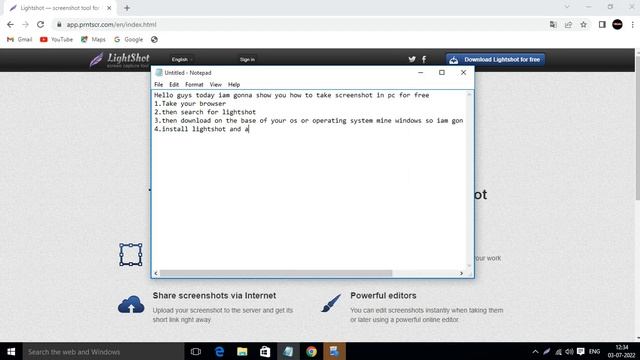Open the taskbar clock and date
Image resolution: width=640 pixels, height=360 pixels.
(622, 351)
